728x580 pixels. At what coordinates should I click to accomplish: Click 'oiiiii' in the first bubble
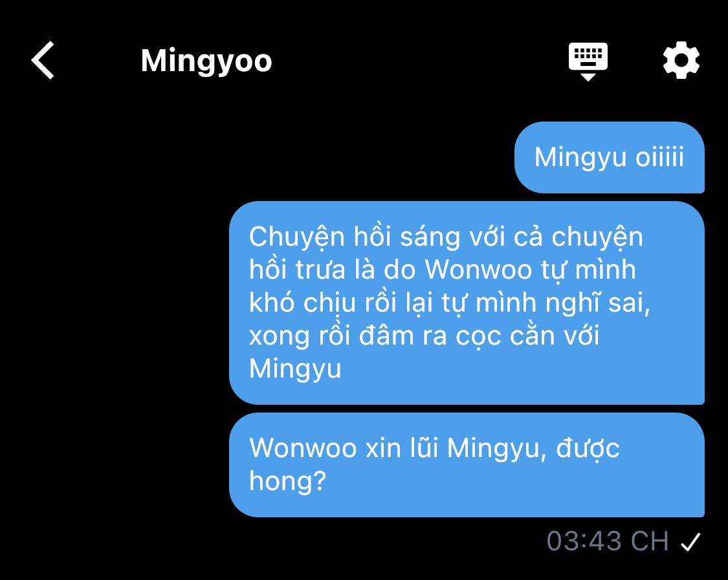coord(659,157)
